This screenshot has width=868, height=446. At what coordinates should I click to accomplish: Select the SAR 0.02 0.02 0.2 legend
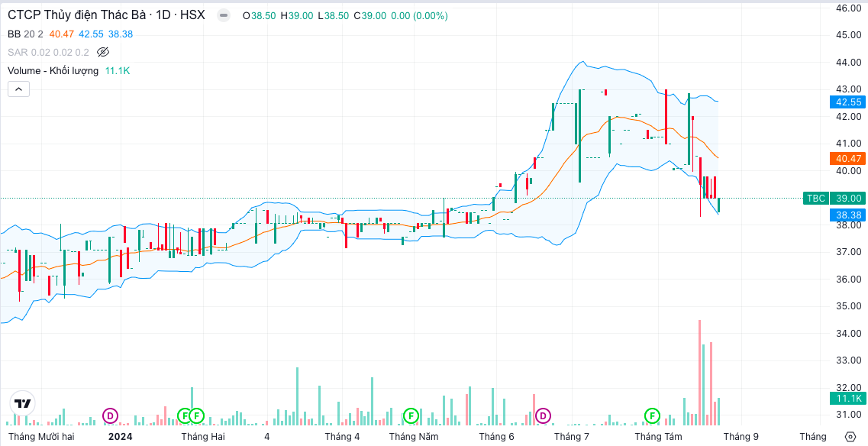[48, 53]
